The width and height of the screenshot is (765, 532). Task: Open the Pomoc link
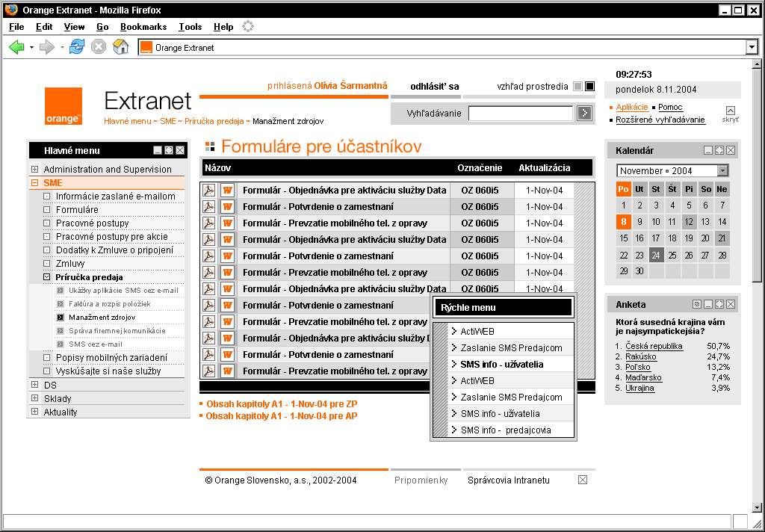pos(670,107)
